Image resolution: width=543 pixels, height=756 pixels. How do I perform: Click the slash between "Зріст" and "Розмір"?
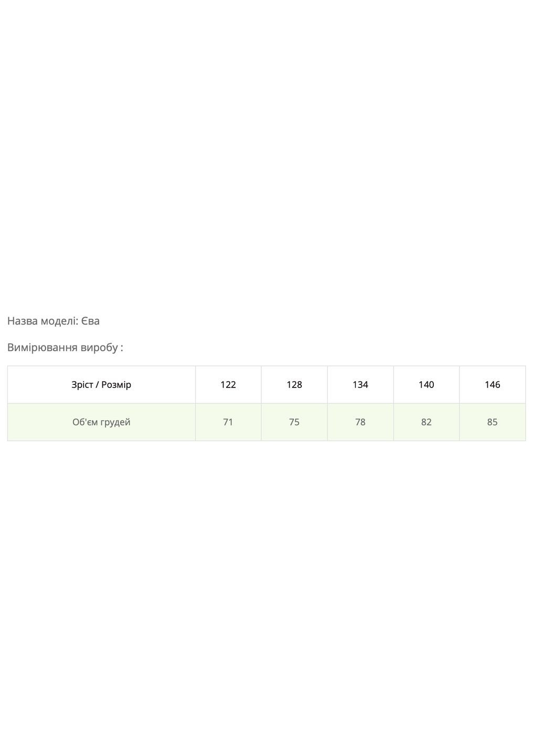coord(97,385)
